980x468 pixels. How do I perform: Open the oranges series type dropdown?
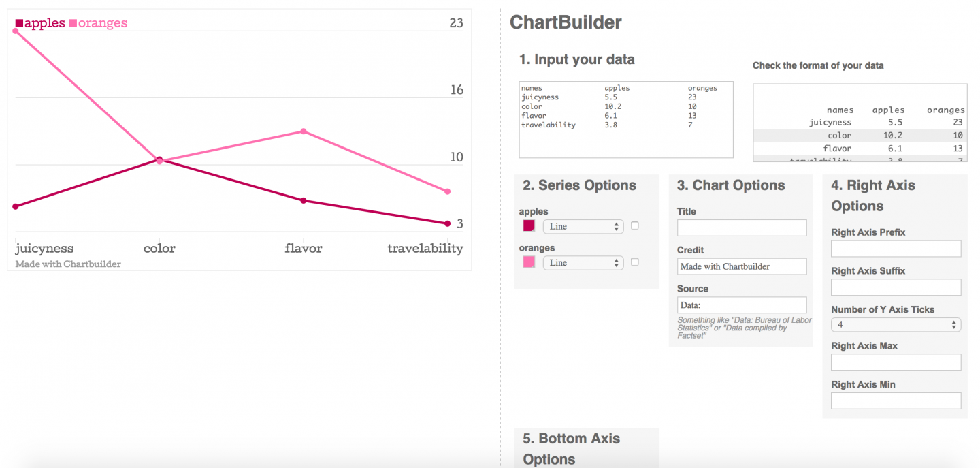(583, 262)
